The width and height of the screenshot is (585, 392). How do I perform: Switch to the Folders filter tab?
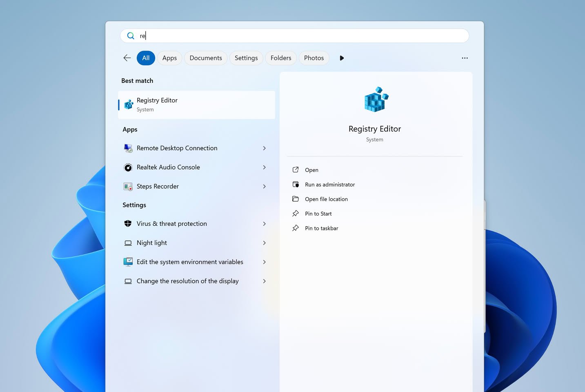[281, 58]
